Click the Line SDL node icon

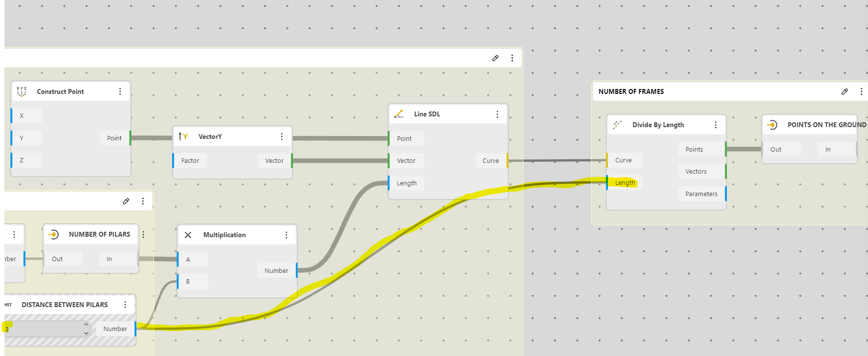coord(399,114)
